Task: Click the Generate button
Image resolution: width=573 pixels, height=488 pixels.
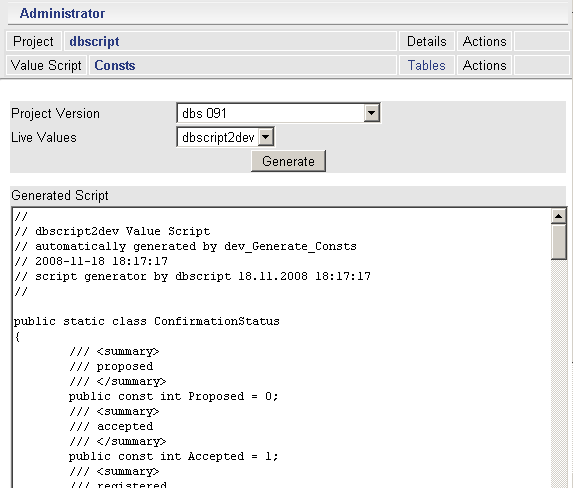Action: coord(288,161)
